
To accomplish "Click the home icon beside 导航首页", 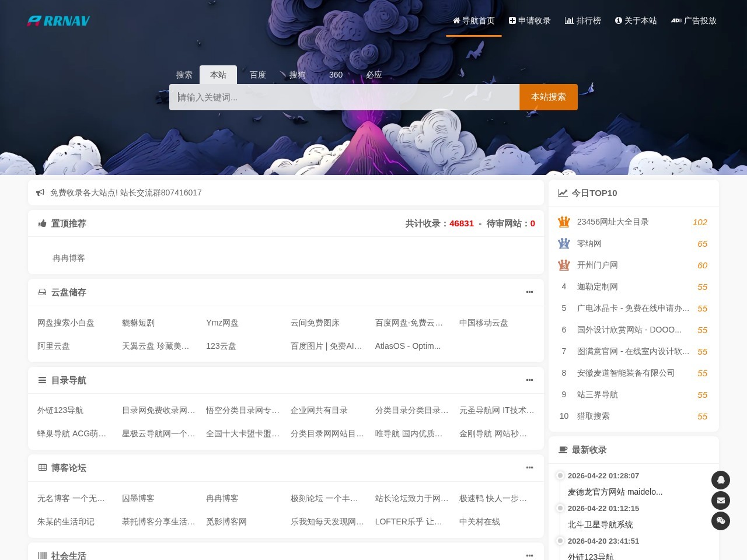I will (x=456, y=20).
